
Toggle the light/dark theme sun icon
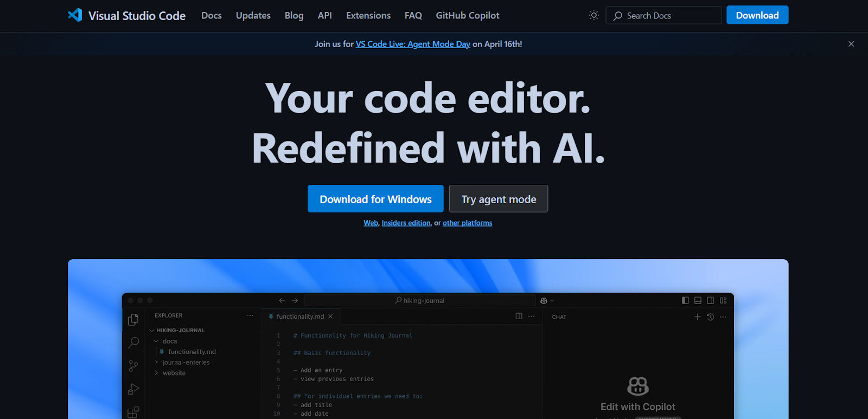tap(594, 15)
